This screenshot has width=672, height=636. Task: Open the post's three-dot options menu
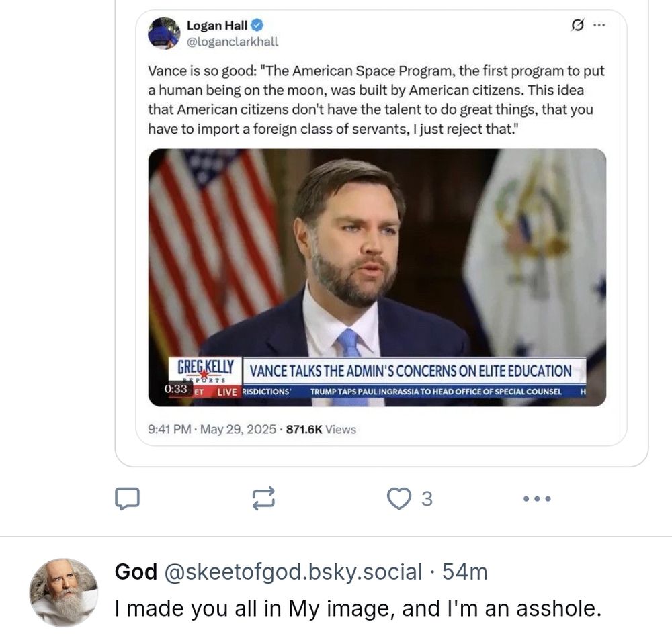(537, 498)
